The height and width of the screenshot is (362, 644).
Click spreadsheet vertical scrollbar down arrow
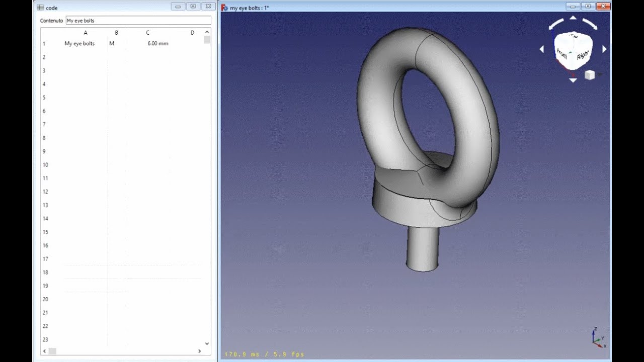[x=207, y=343]
